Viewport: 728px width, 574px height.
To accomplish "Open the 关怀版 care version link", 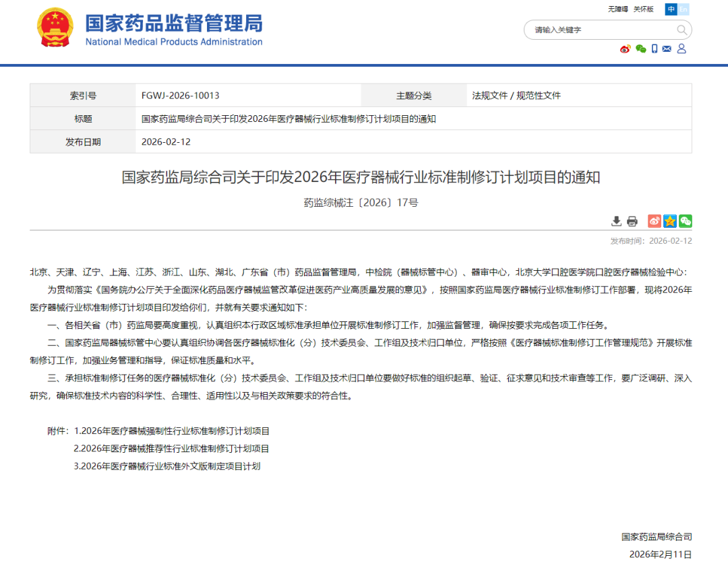I will 643,9.
